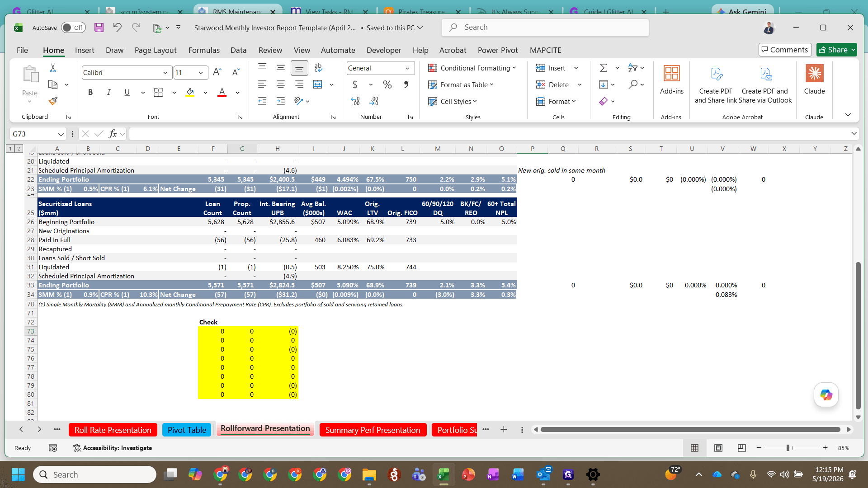Click the zoom slider handle
This screenshot has width=868, height=488.
[788, 448]
